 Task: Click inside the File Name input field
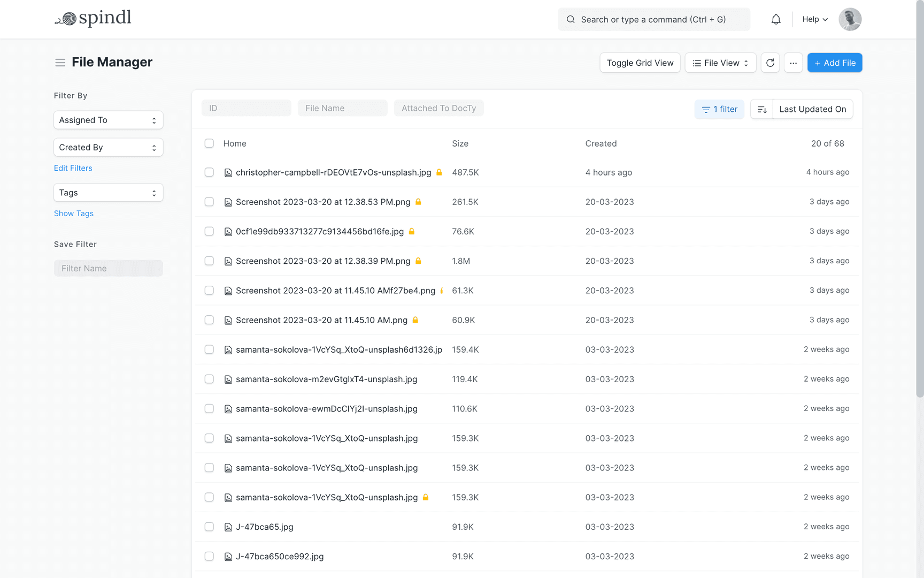pos(342,108)
